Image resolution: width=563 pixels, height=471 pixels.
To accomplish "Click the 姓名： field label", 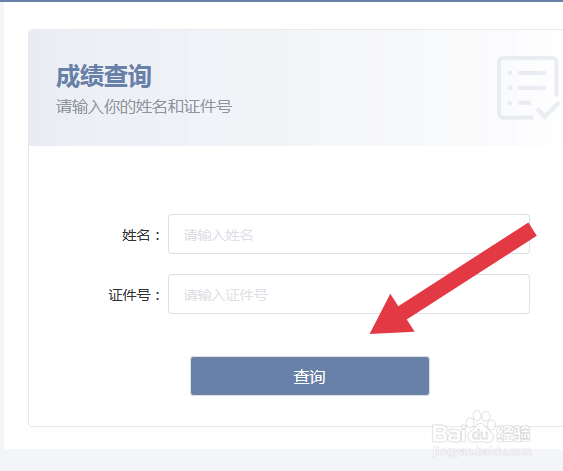I will click(141, 236).
